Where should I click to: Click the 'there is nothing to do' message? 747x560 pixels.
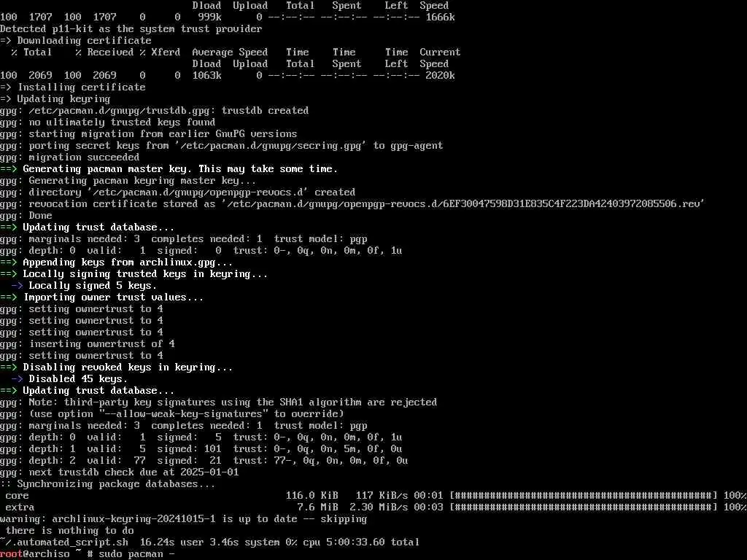click(x=69, y=531)
